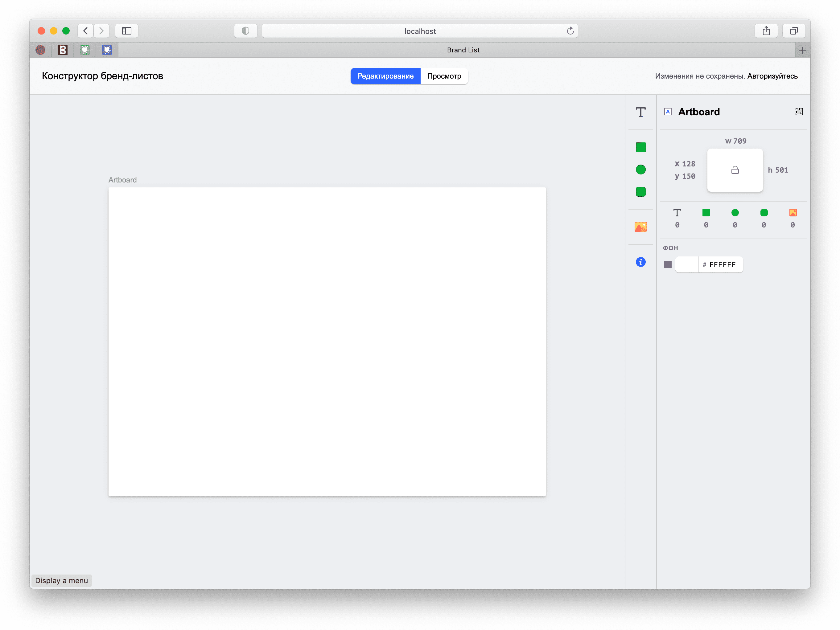840x630 pixels.
Task: Select the Artboard label above canvas
Action: click(122, 180)
